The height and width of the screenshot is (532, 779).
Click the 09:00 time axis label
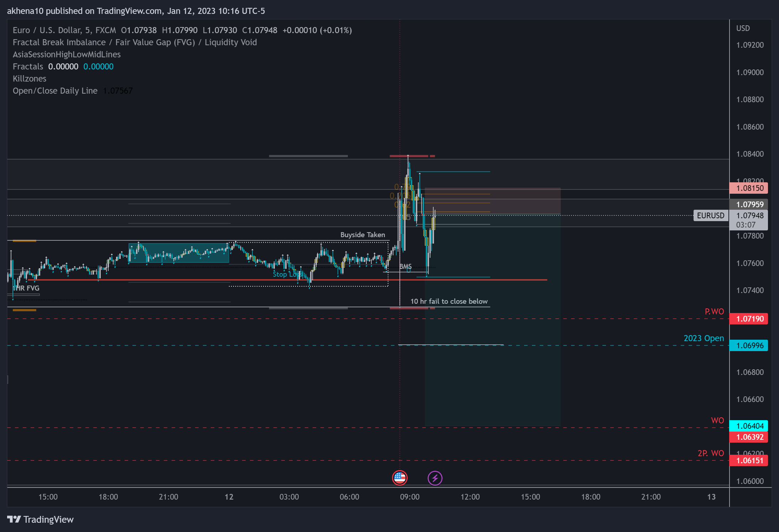(x=410, y=497)
